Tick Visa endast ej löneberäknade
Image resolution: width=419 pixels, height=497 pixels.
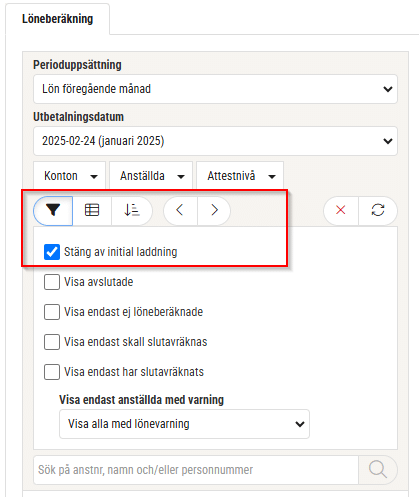pos(52,312)
